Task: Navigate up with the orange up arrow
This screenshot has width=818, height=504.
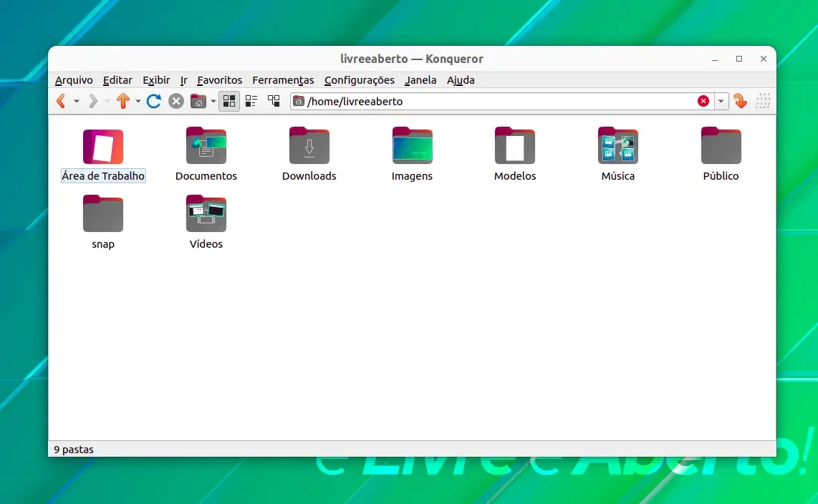Action: [123, 101]
